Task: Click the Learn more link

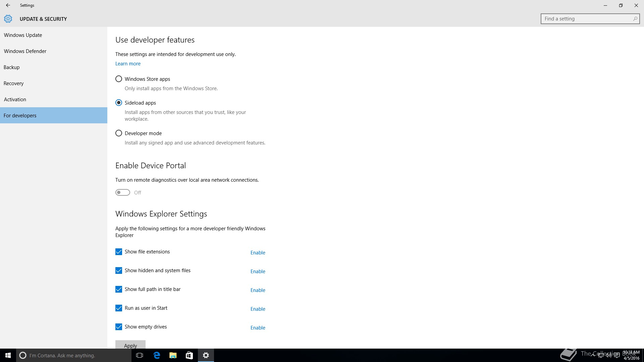Action: pyautogui.click(x=128, y=64)
